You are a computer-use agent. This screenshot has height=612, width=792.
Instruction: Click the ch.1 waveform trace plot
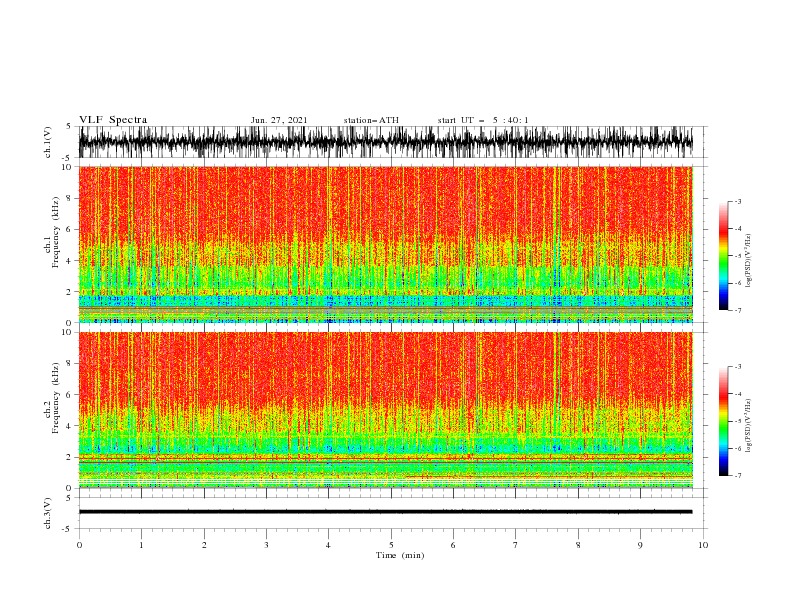[385, 142]
